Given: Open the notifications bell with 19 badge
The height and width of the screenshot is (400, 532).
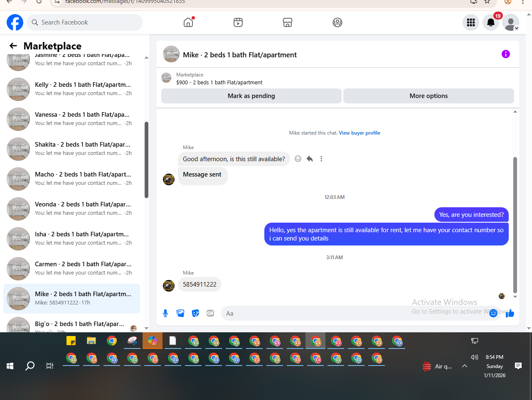Looking at the screenshot, I should (491, 22).
